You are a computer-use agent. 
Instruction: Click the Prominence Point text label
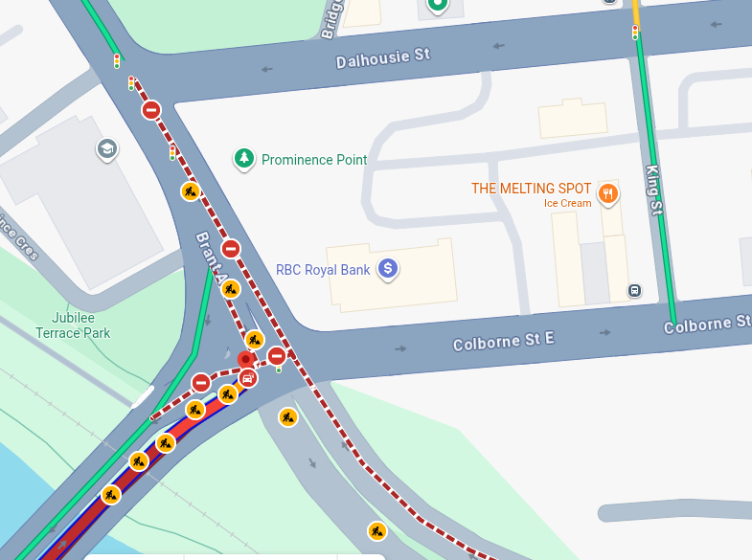tap(314, 160)
